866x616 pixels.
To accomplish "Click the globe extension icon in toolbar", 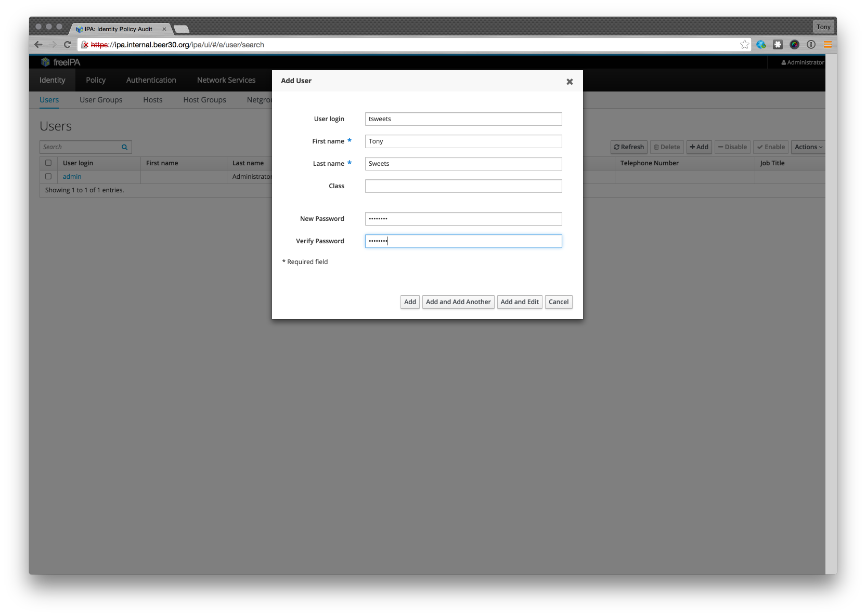I will (761, 45).
